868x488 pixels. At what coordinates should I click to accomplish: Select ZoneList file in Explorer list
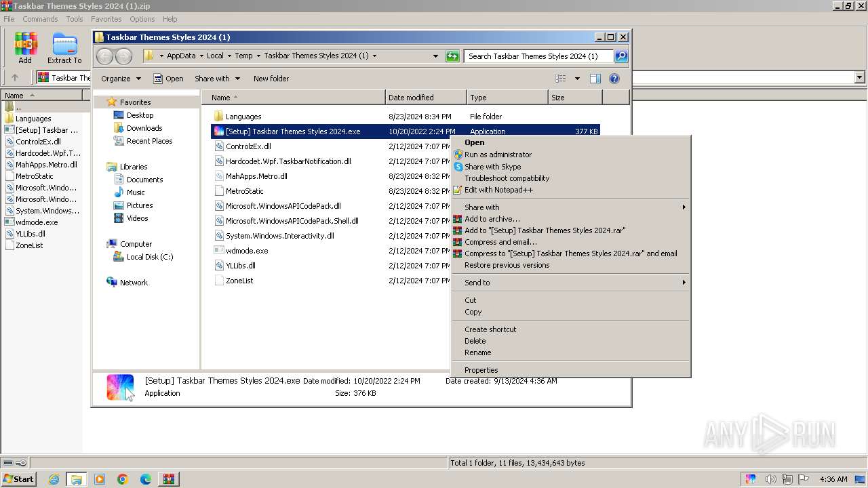(x=239, y=281)
